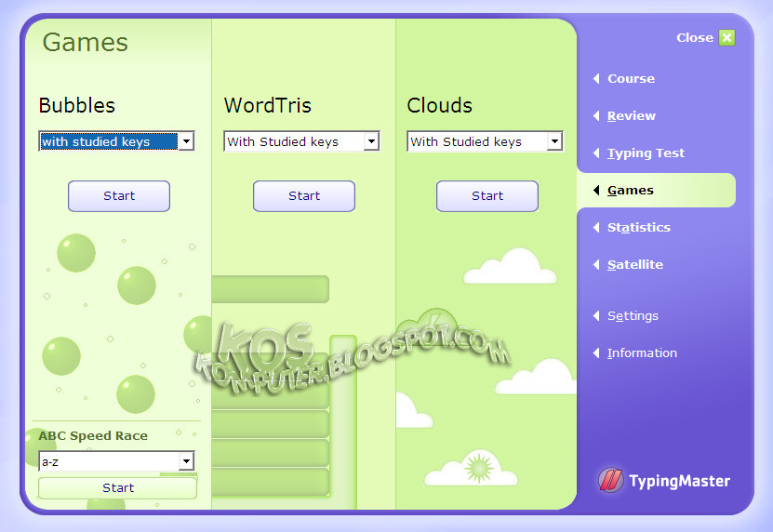Start the WordTris game

point(304,195)
